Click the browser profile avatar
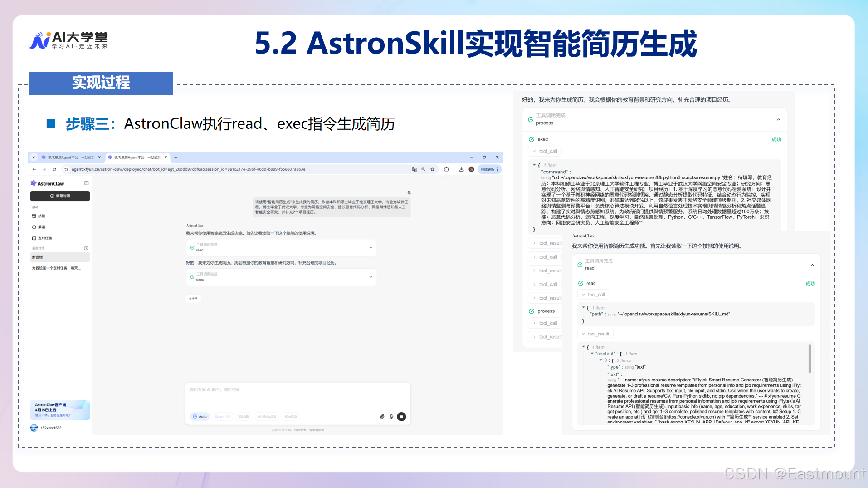868x488 pixels. click(471, 169)
